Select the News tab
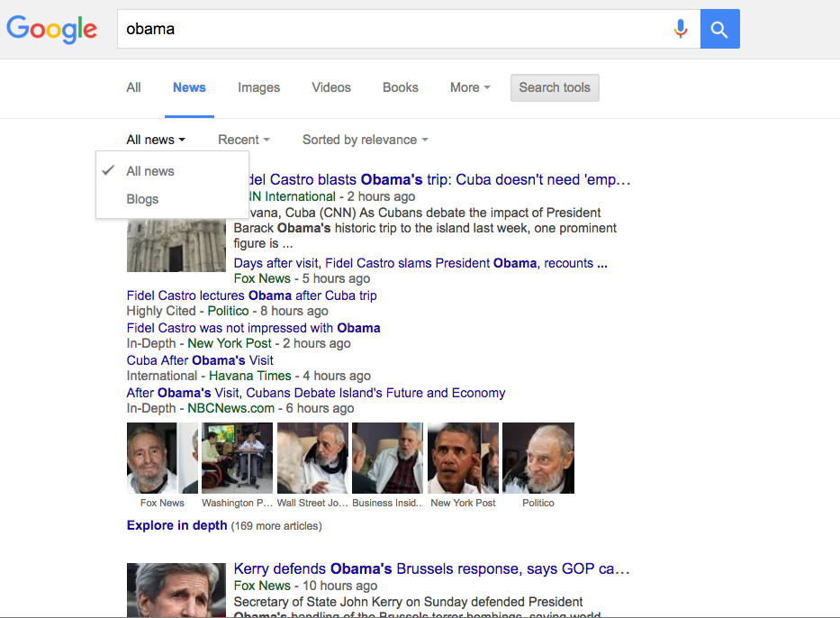Viewport: 840px width, 618px height. [189, 87]
